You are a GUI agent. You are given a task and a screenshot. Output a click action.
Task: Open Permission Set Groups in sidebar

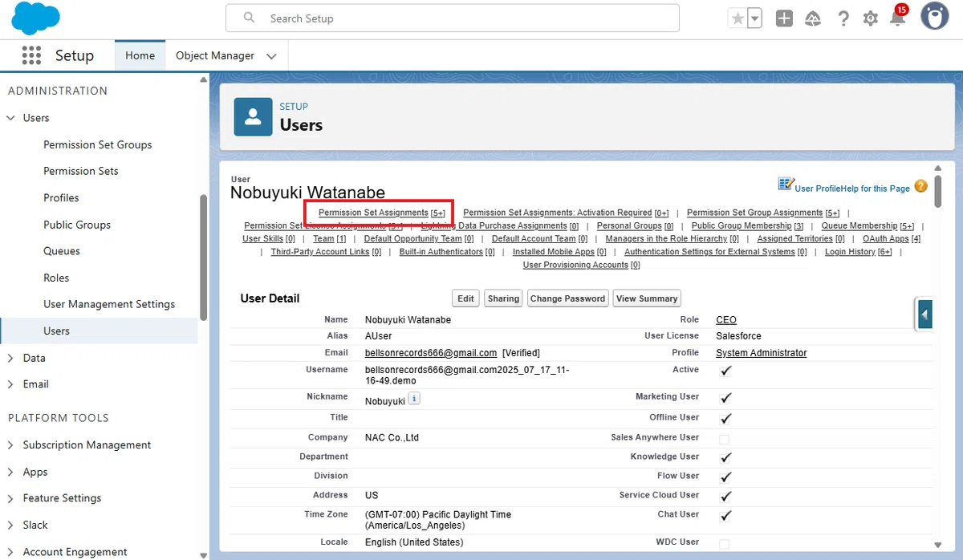point(98,144)
